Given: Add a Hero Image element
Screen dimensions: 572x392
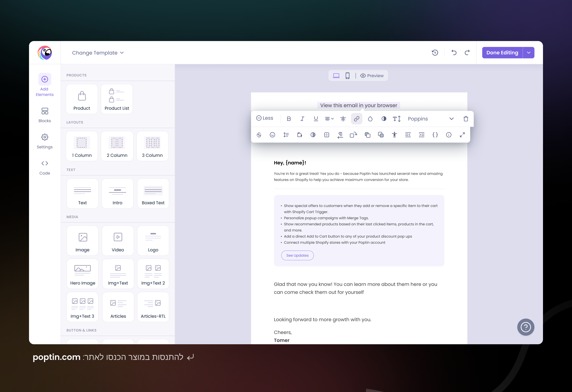Looking at the screenshot, I should (x=83, y=274).
